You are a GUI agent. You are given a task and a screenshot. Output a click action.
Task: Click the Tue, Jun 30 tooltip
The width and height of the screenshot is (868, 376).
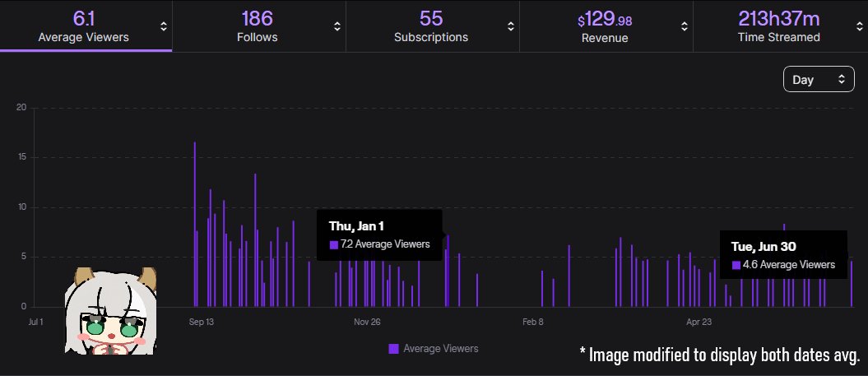[x=782, y=255]
